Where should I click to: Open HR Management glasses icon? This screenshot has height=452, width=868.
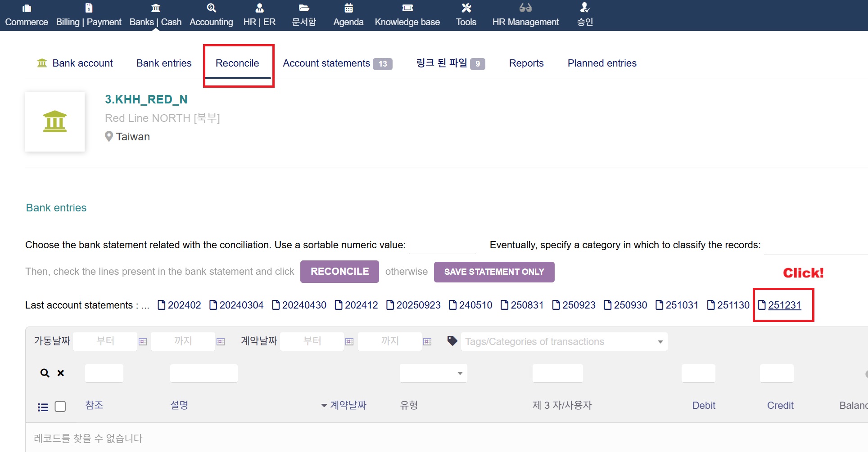pos(525,8)
